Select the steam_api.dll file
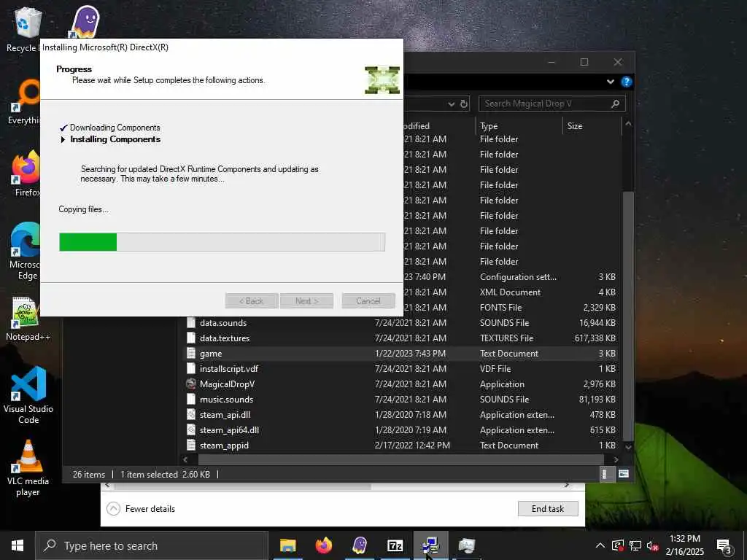The width and height of the screenshot is (747, 560). 225,415
